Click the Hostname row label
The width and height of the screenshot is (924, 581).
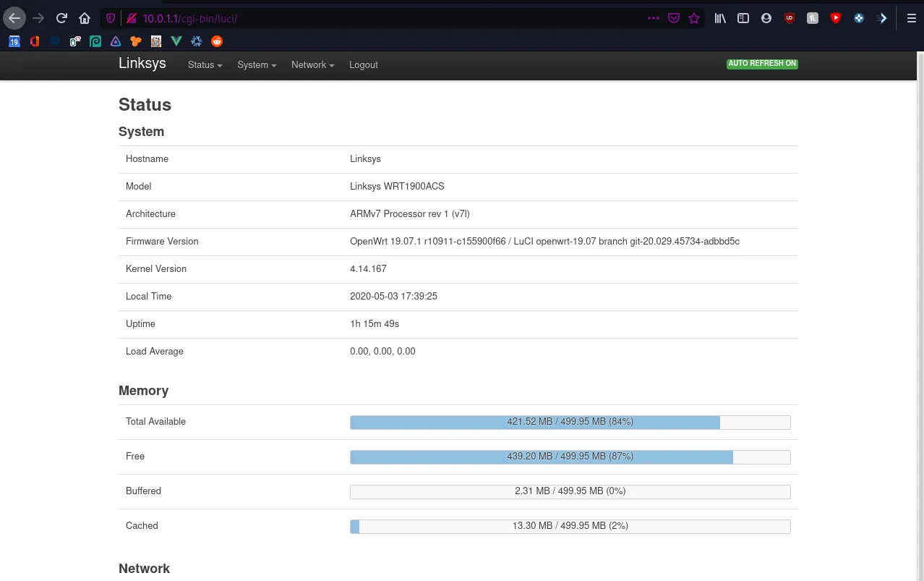[147, 158]
